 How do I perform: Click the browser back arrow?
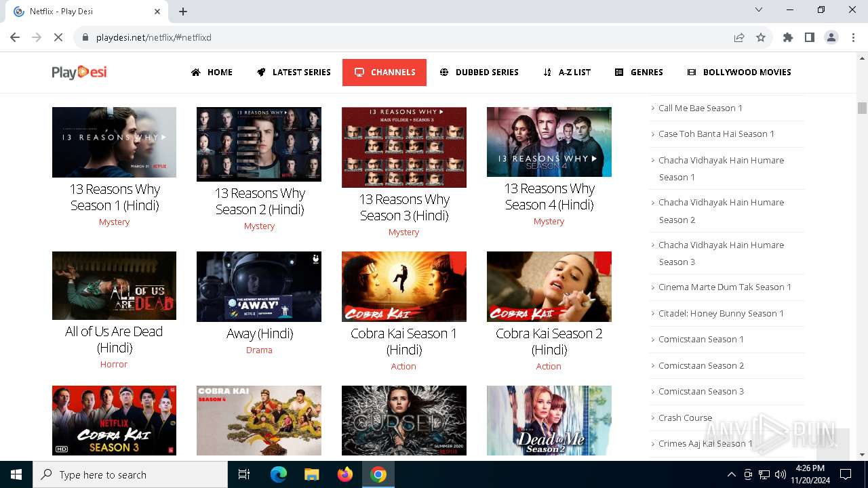tap(15, 37)
